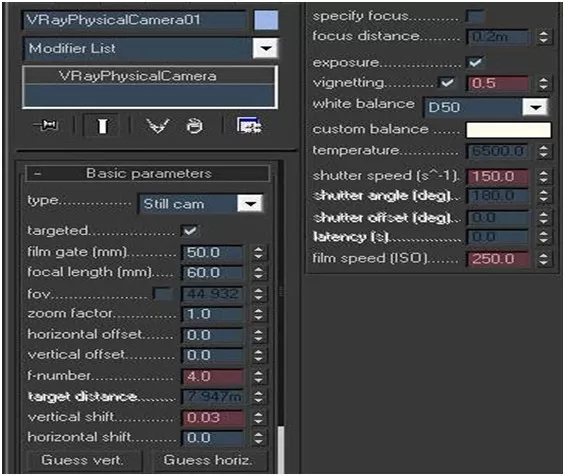Image resolution: width=565 pixels, height=476 pixels.
Task: Click the shutter speed value field
Action: click(498, 177)
